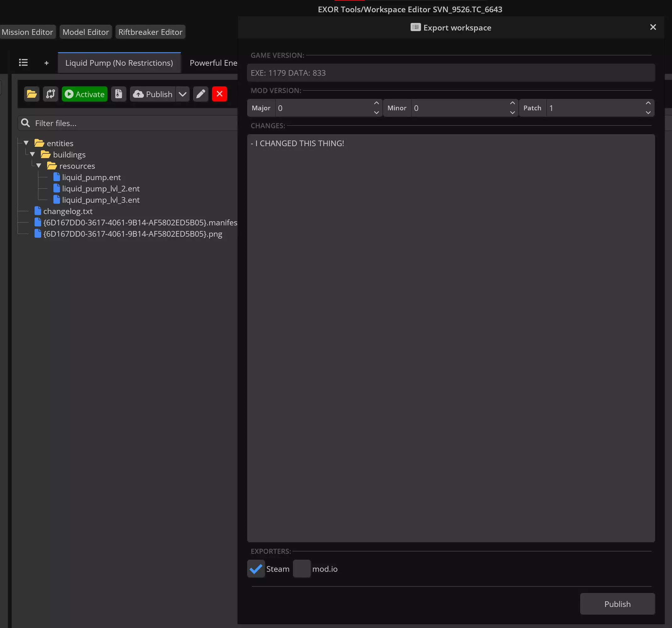The height and width of the screenshot is (628, 672).
Task: Click the pencil edit workspace icon
Action: (x=201, y=94)
